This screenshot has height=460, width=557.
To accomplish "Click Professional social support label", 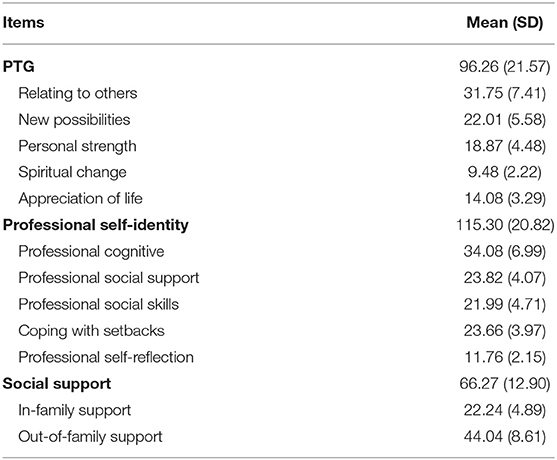I will tap(109, 278).
